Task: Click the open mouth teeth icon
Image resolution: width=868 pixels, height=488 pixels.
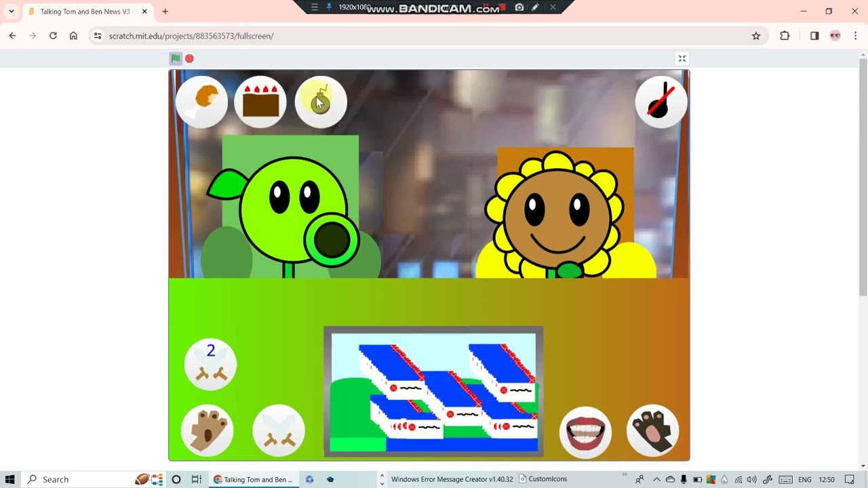Action: point(585,432)
